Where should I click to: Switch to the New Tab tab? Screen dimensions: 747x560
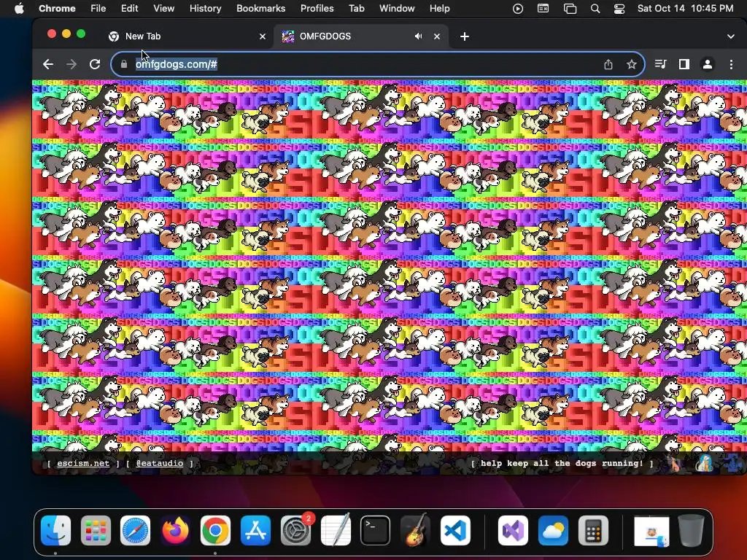point(186,36)
